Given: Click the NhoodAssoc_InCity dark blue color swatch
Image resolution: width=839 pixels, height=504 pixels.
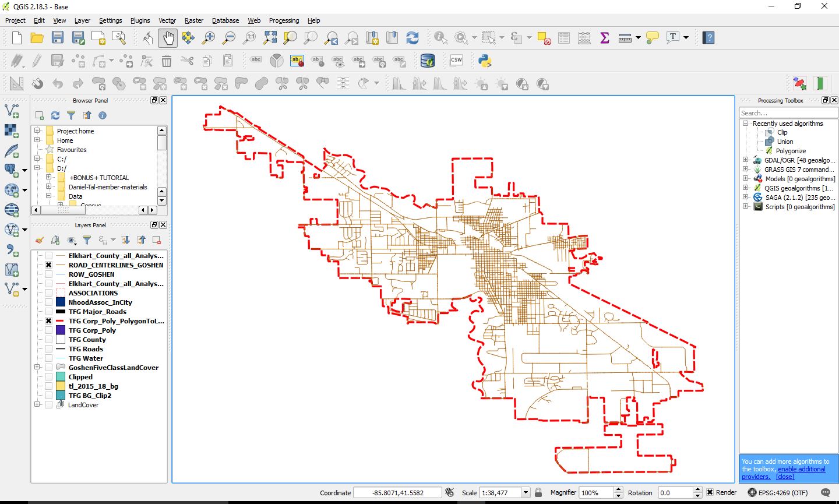Looking at the screenshot, I should pyautogui.click(x=61, y=302).
